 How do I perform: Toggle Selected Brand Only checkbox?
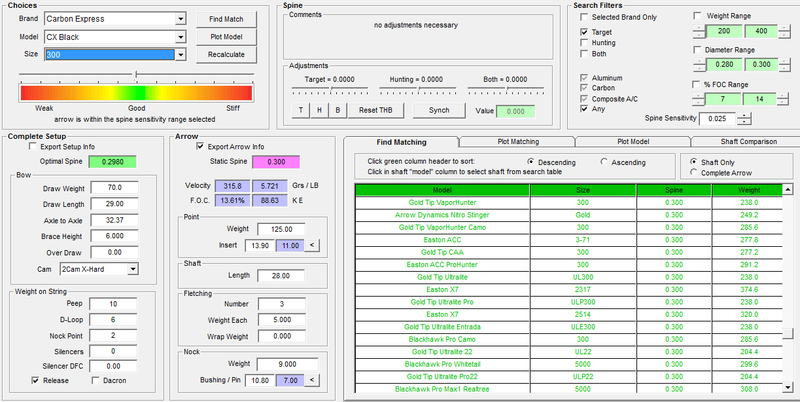tap(584, 17)
